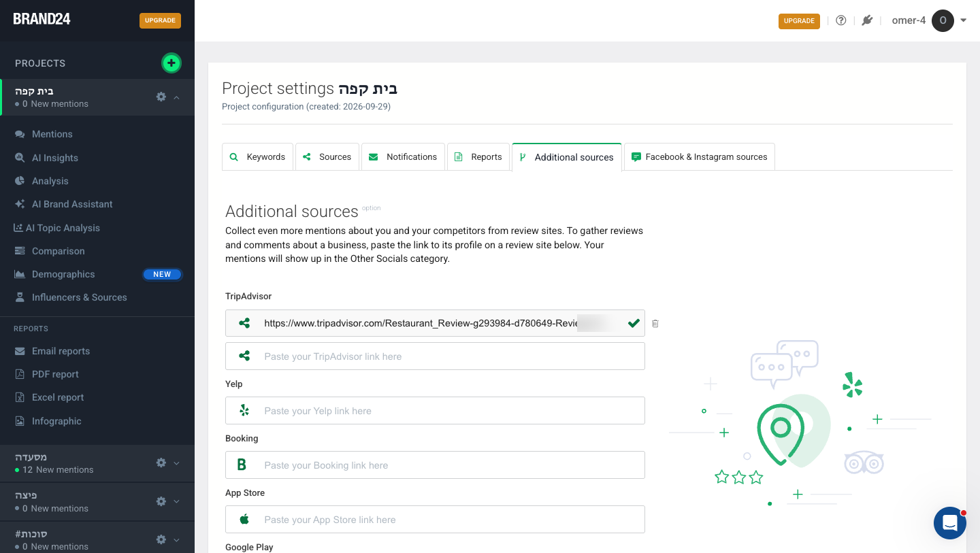Collapse the בית קפה project chevron
The width and height of the screenshot is (980, 553).
[177, 97]
